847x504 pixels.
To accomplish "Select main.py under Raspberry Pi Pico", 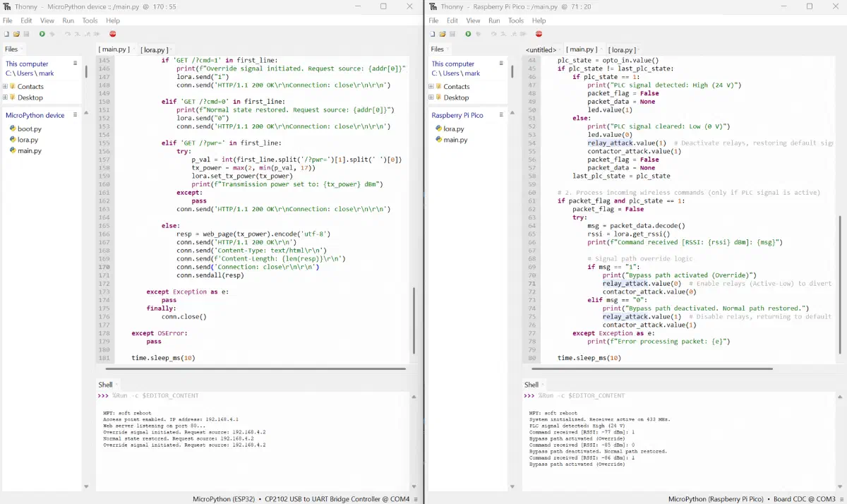I will (x=455, y=140).
